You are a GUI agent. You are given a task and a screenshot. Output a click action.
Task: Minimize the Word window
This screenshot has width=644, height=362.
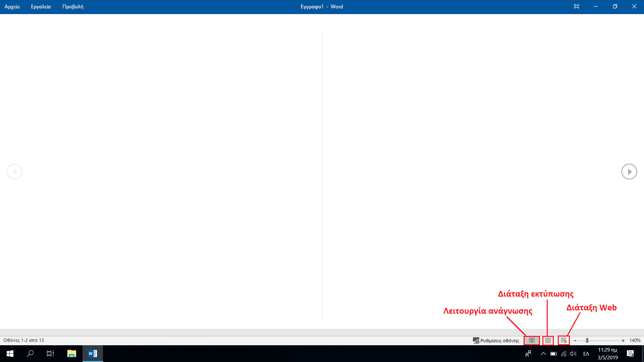(596, 6)
